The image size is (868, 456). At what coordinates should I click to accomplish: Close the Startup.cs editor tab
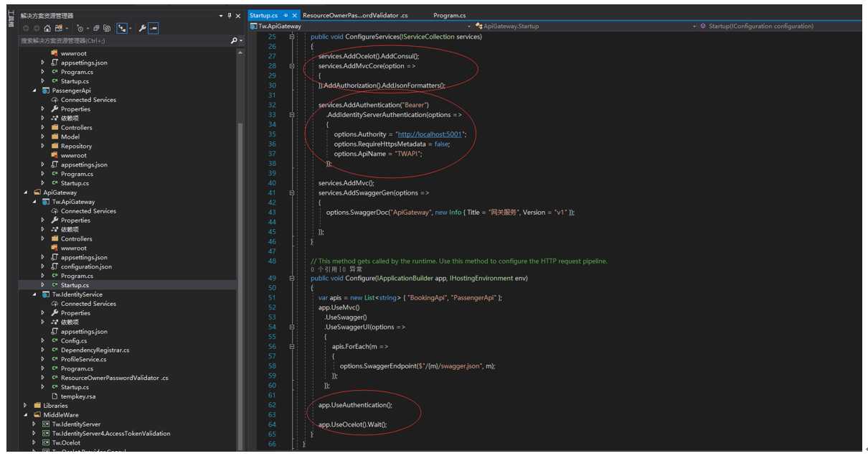(294, 15)
